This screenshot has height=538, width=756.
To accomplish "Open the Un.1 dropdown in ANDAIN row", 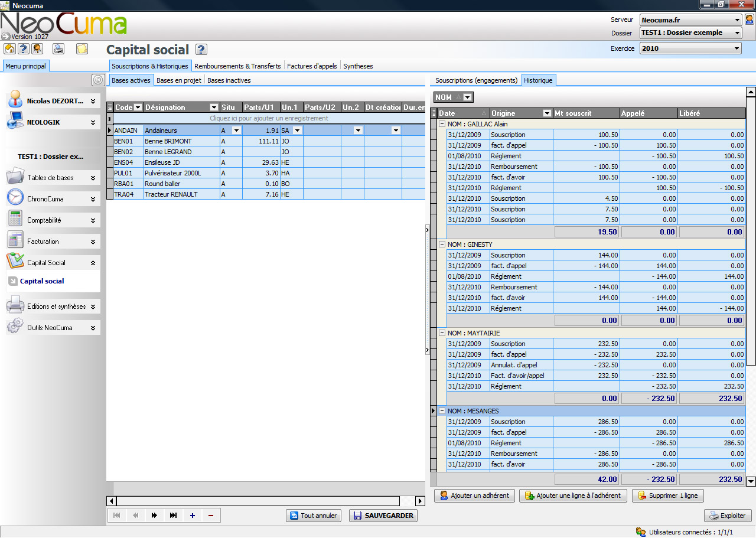I will [297, 131].
